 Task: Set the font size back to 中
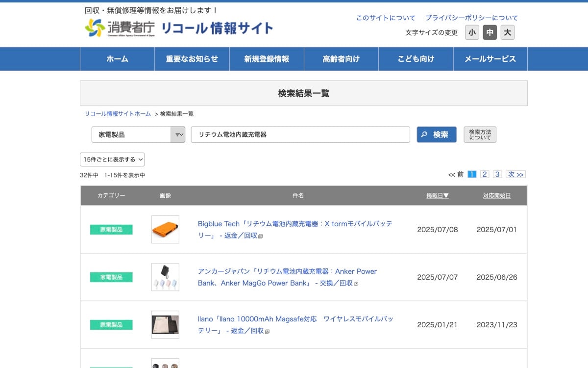point(490,32)
